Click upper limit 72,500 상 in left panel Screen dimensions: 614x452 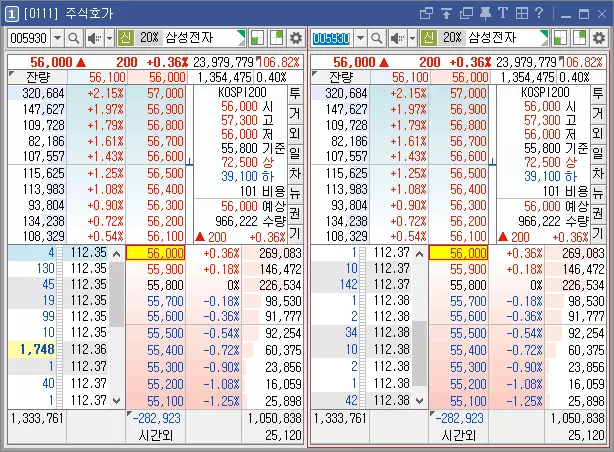pyautogui.click(x=247, y=162)
